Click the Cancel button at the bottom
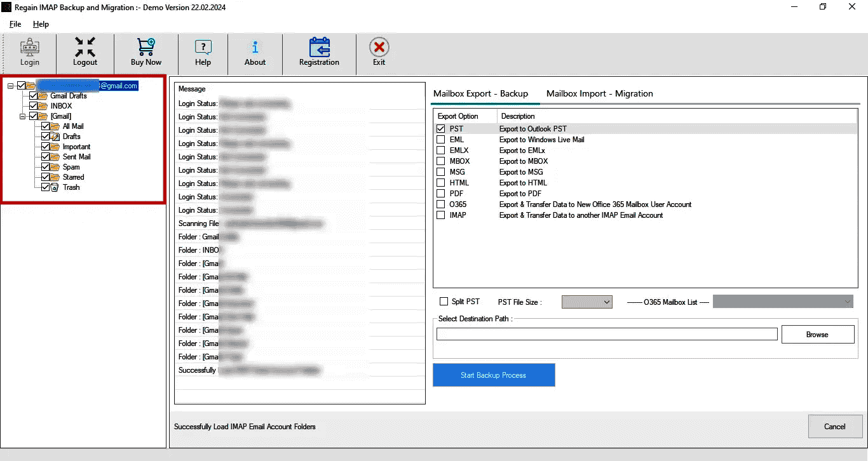868x461 pixels. 835,426
